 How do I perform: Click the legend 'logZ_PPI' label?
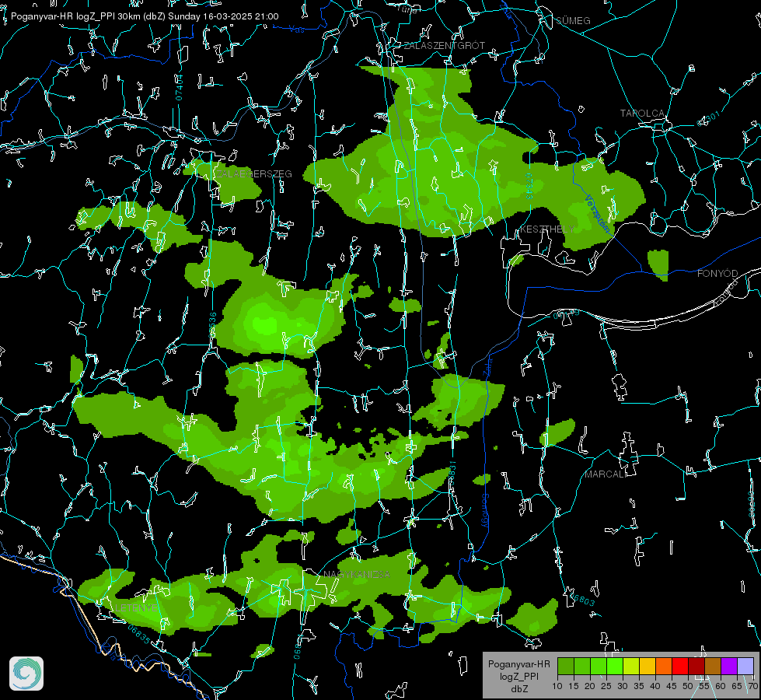518,676
